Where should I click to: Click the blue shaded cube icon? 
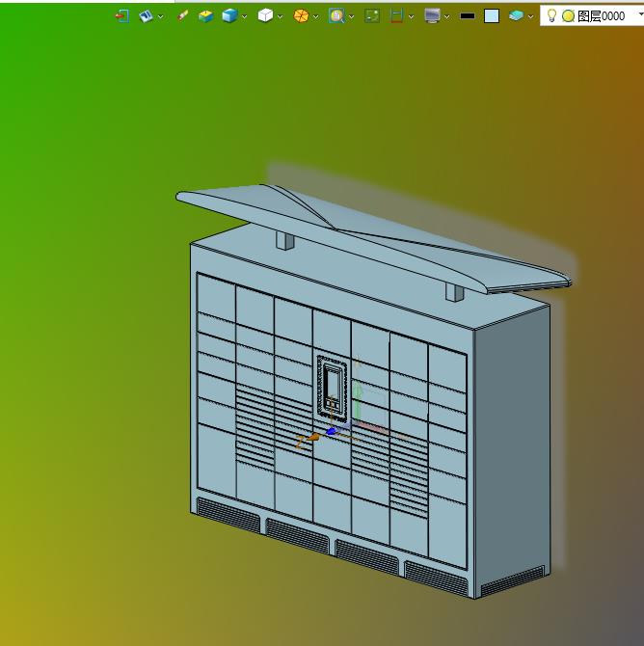coord(229,16)
